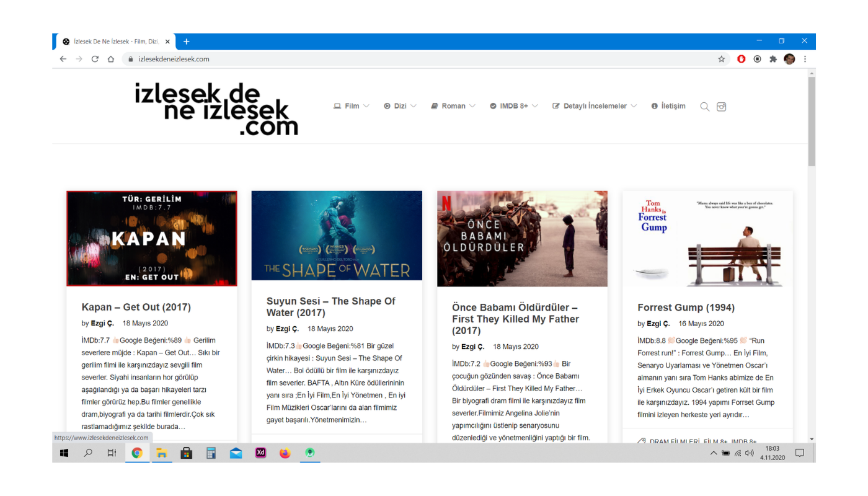The image size is (868, 496).
Task: Expand the IMDB 8+ menu dropdown
Action: click(x=514, y=106)
